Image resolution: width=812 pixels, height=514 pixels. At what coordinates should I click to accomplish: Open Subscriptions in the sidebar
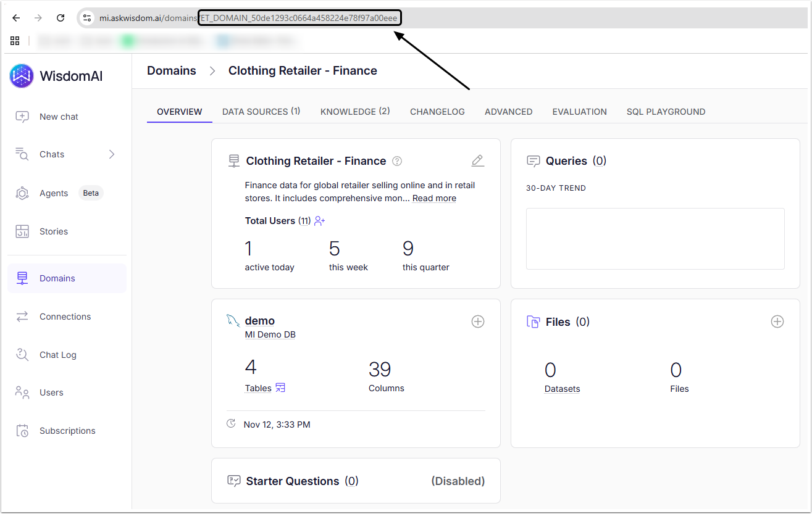click(67, 431)
